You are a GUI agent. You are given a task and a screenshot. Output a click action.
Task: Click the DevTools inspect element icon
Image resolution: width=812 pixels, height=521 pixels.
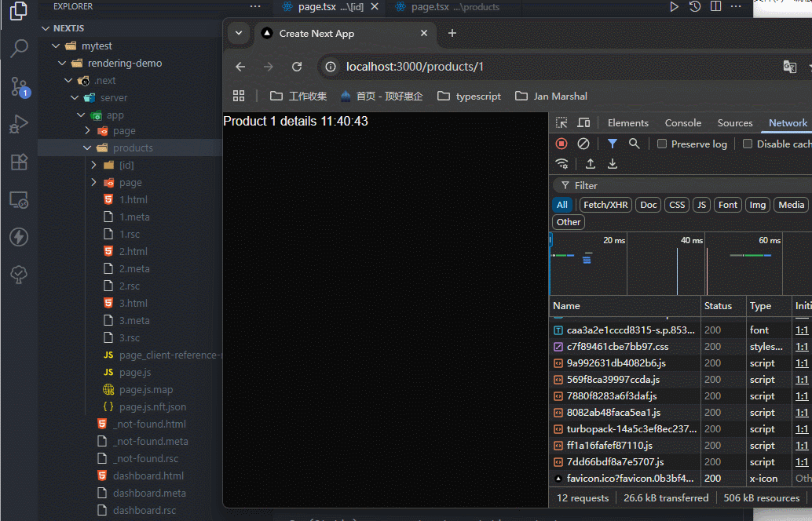[561, 123]
